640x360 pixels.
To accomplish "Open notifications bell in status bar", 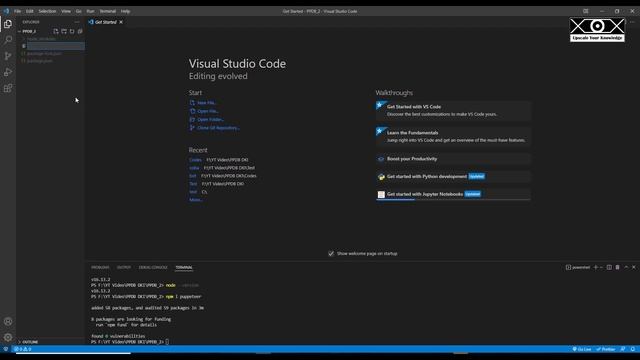I will (633, 349).
